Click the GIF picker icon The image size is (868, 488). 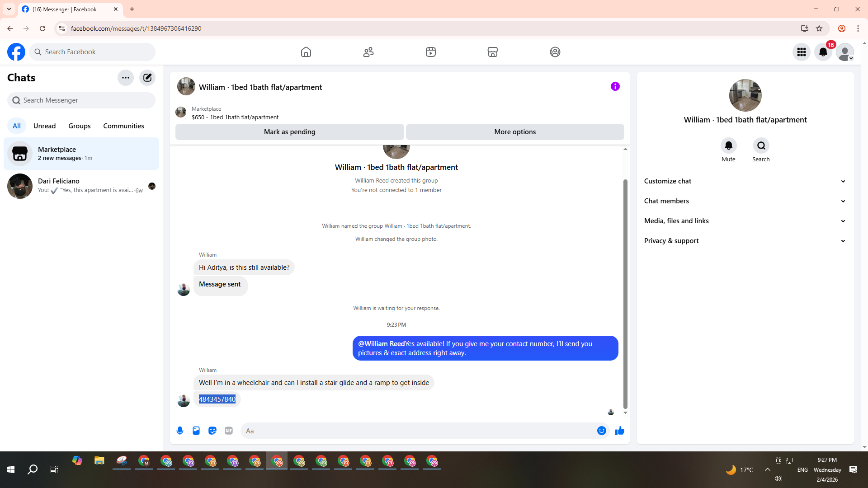tap(229, 431)
